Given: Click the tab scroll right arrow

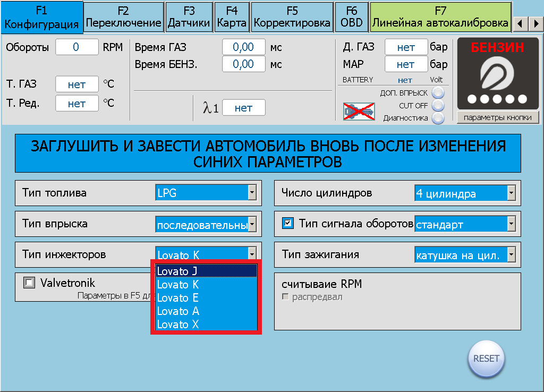Looking at the screenshot, I should click(x=535, y=24).
